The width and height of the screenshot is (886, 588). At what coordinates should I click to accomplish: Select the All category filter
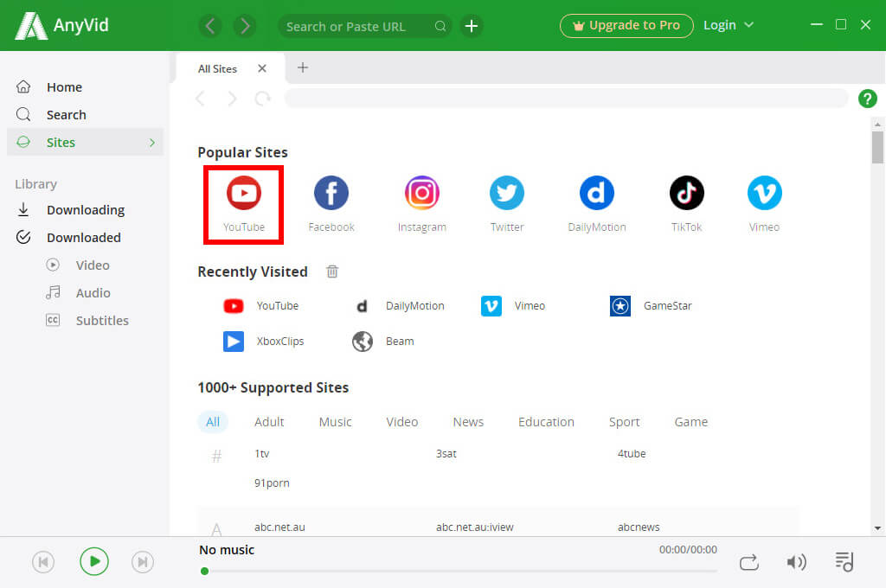coord(213,422)
